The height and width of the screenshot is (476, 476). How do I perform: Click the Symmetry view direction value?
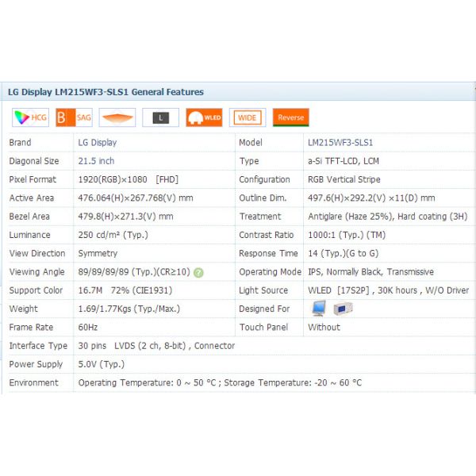coord(98,254)
